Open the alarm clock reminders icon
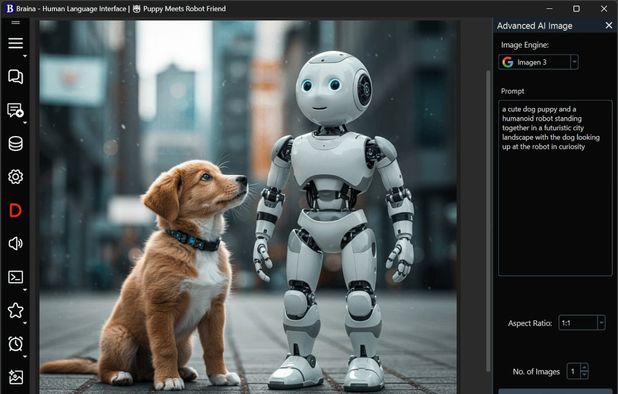This screenshot has width=618, height=394. coord(15,344)
